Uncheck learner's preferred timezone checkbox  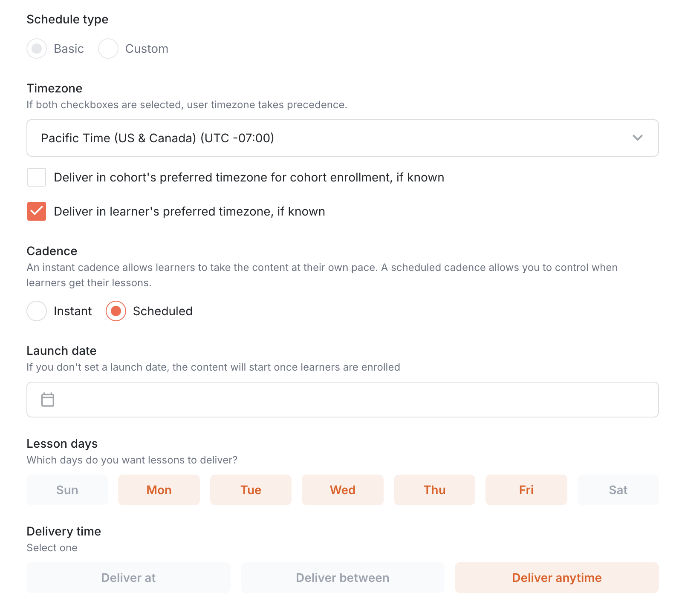tap(37, 211)
